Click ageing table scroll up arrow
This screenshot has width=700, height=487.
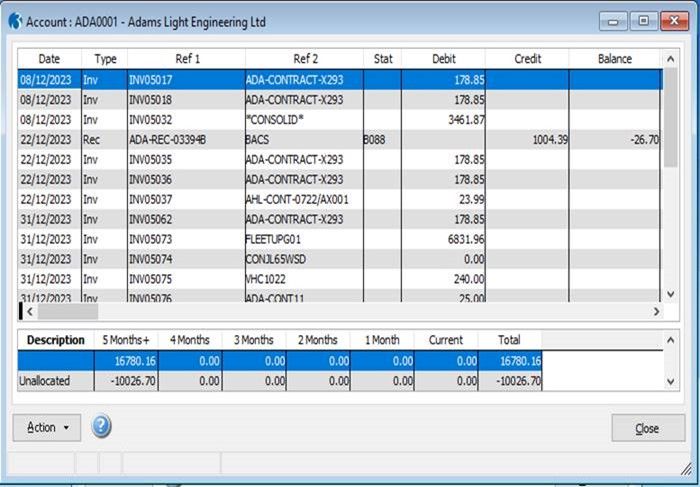point(670,340)
